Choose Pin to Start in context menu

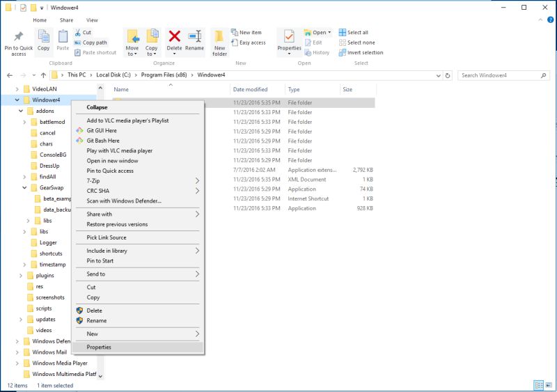point(138,261)
